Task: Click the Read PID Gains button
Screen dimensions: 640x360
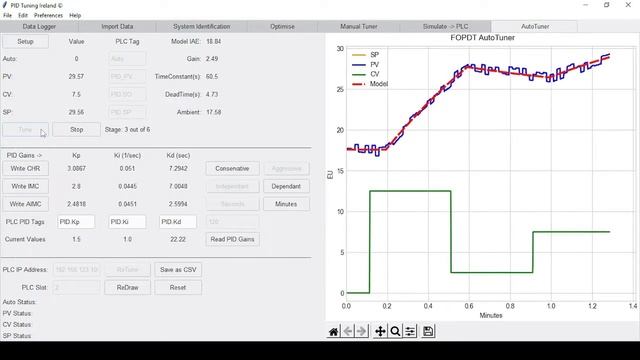Action: [232, 240]
